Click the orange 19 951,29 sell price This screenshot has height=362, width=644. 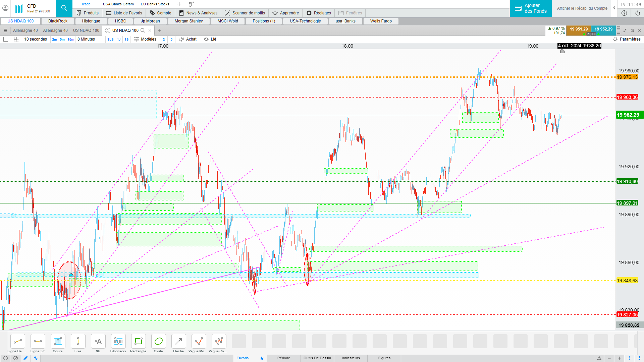[579, 29]
